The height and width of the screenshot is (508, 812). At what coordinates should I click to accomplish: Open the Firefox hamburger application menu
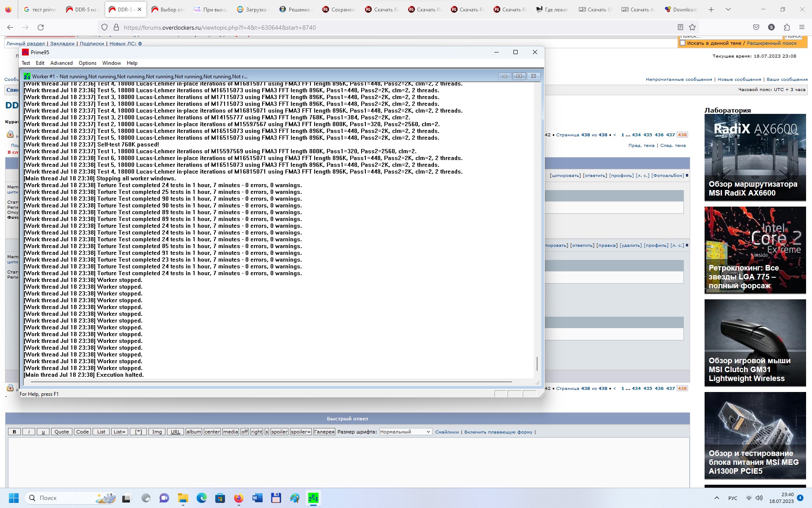801,27
